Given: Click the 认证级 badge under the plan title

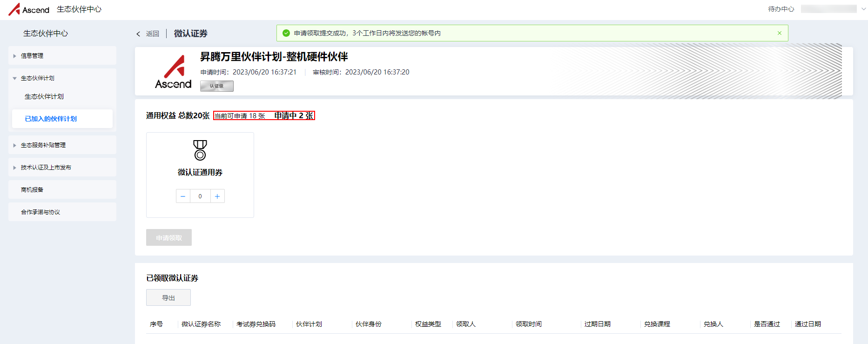Looking at the screenshot, I should pyautogui.click(x=217, y=86).
